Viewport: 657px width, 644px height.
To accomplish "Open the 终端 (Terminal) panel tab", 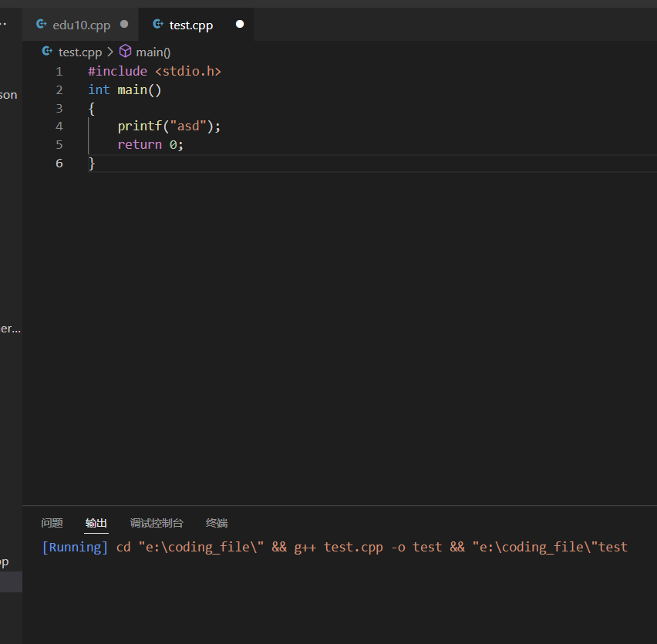I will [x=216, y=523].
